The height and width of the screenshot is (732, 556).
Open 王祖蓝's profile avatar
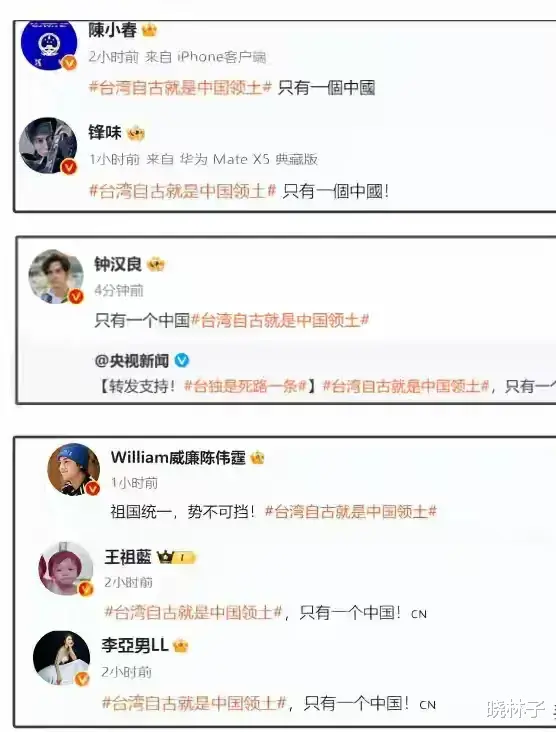click(66, 569)
